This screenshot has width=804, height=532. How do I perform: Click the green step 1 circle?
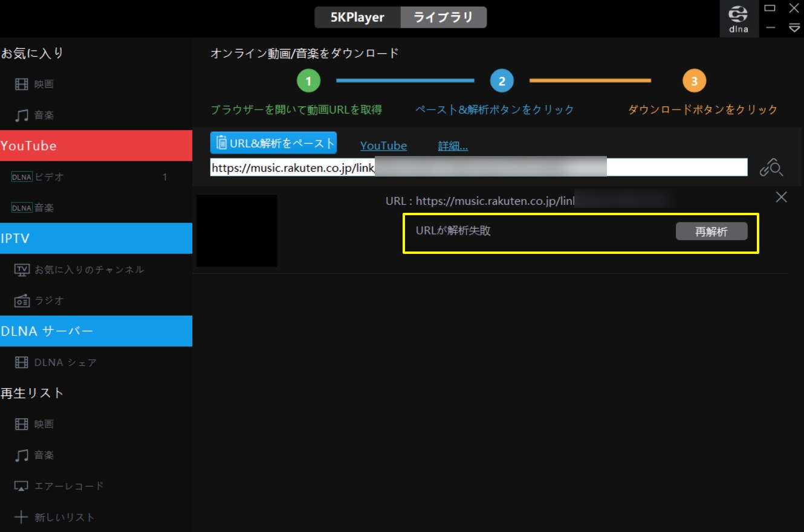(x=308, y=80)
